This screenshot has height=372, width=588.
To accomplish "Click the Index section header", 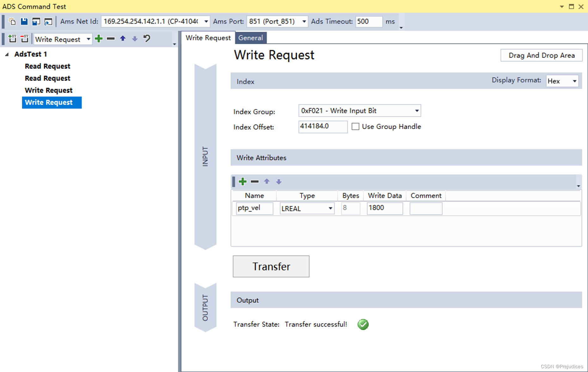I will 406,81.
